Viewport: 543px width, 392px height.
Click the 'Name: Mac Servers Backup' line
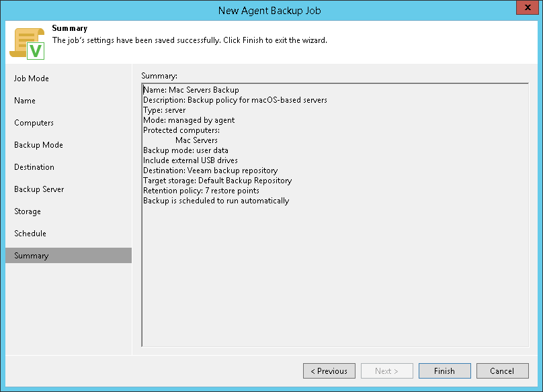(x=191, y=90)
